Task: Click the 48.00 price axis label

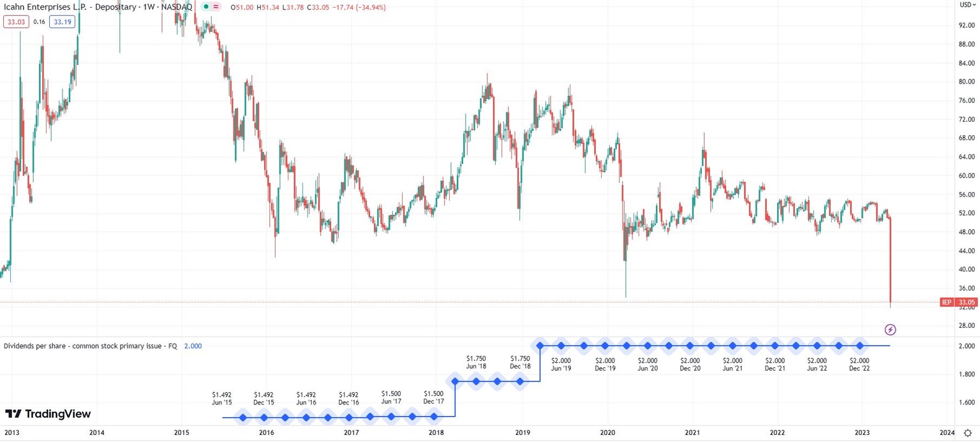Action: [x=967, y=232]
